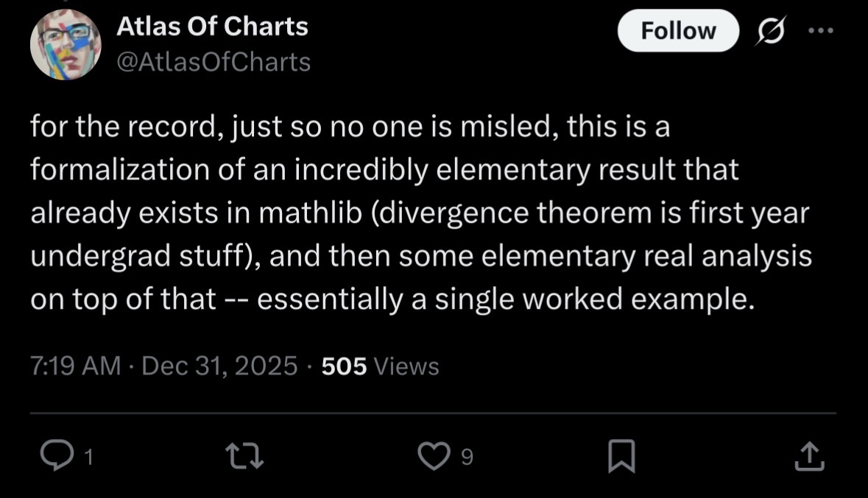Bookmark this post

[621, 458]
